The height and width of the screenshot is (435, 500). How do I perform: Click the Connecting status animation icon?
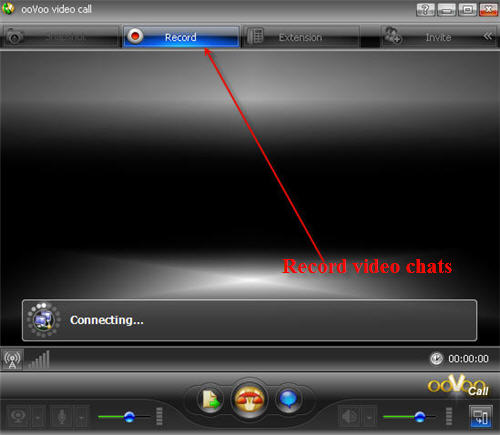coord(44,320)
